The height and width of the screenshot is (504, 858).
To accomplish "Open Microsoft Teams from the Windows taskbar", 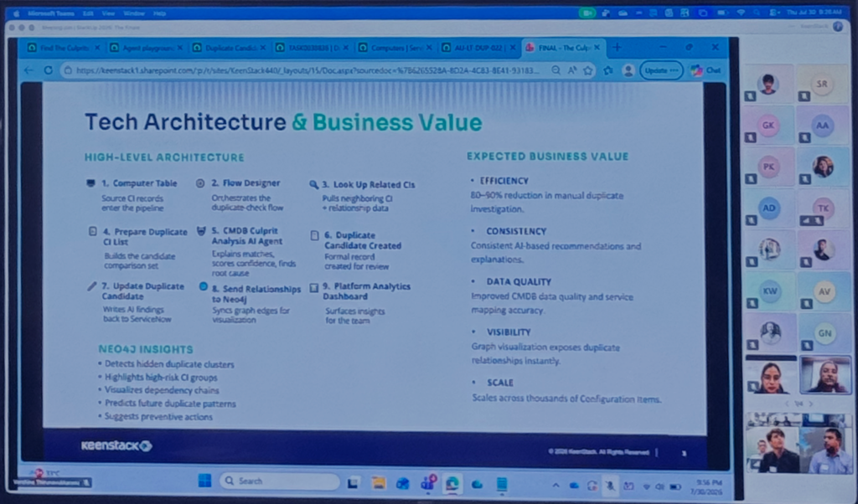I will click(428, 483).
